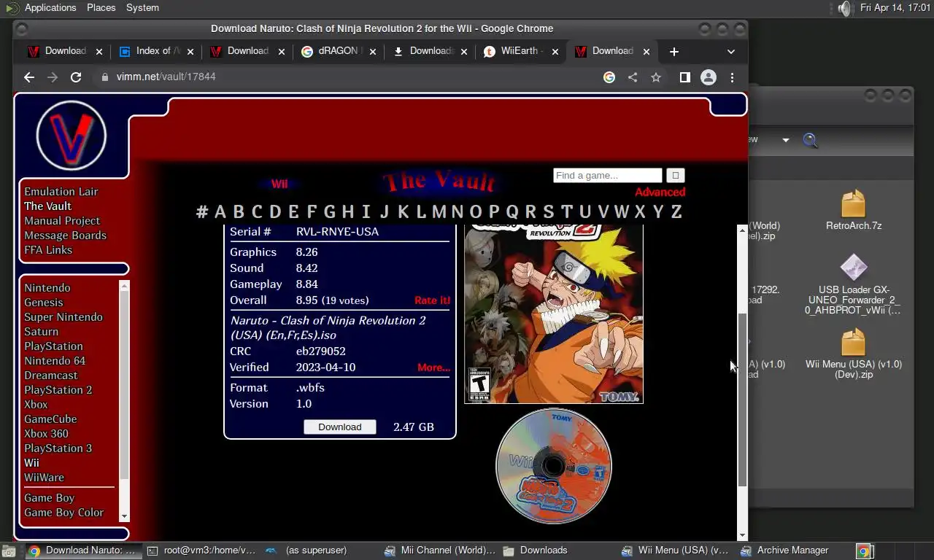Viewport: 934px width, 560px height.
Task: Switch to the dRAGON Google tab
Action: pyautogui.click(x=339, y=51)
